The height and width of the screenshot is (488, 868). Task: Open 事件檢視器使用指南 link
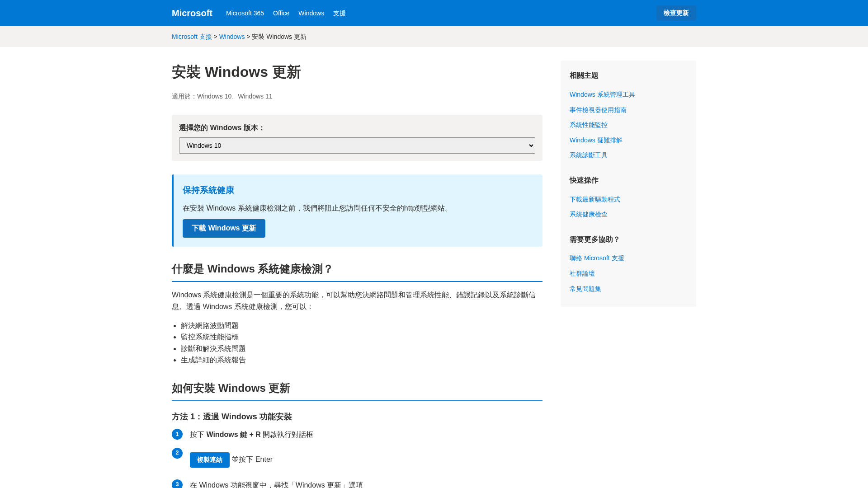click(598, 110)
